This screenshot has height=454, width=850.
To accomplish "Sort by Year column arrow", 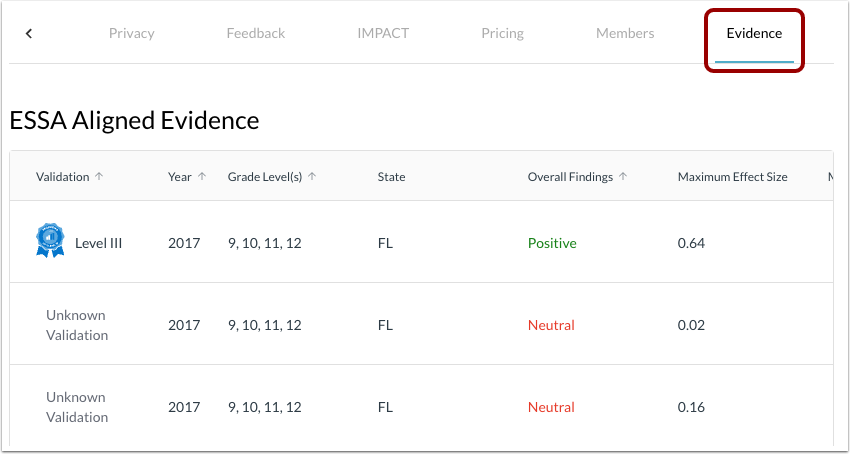I will coord(202,177).
